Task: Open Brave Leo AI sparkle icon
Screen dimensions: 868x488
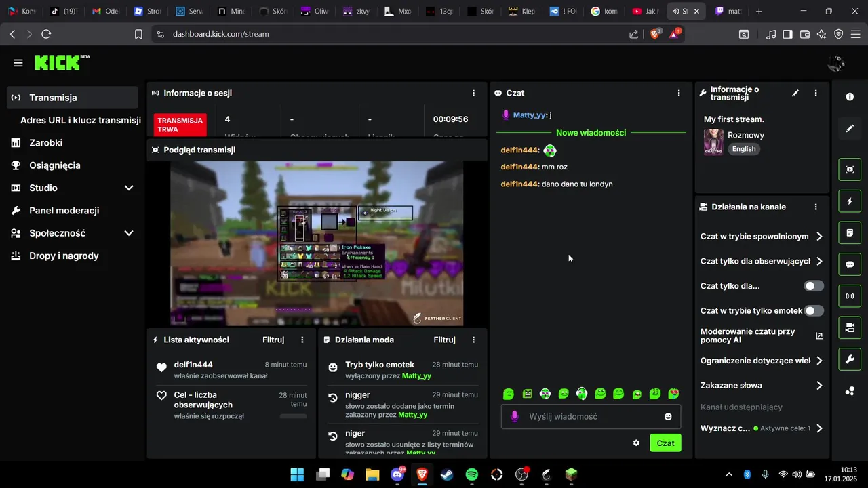Action: (x=822, y=34)
